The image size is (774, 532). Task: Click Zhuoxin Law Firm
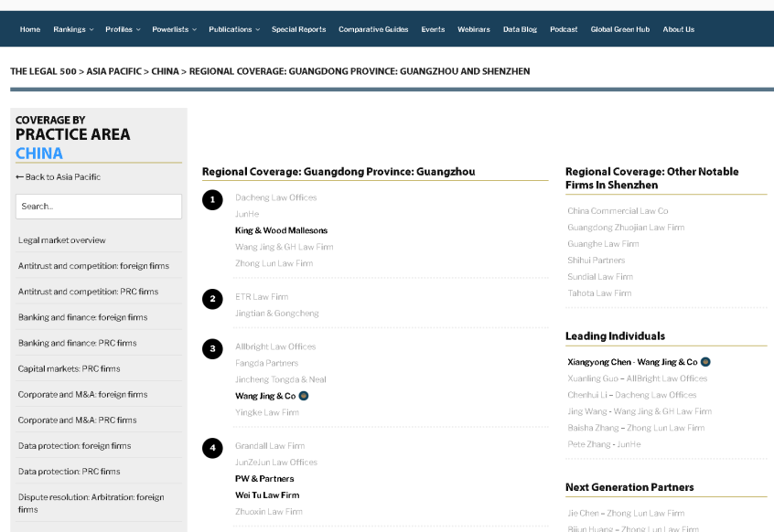pyautogui.click(x=269, y=512)
